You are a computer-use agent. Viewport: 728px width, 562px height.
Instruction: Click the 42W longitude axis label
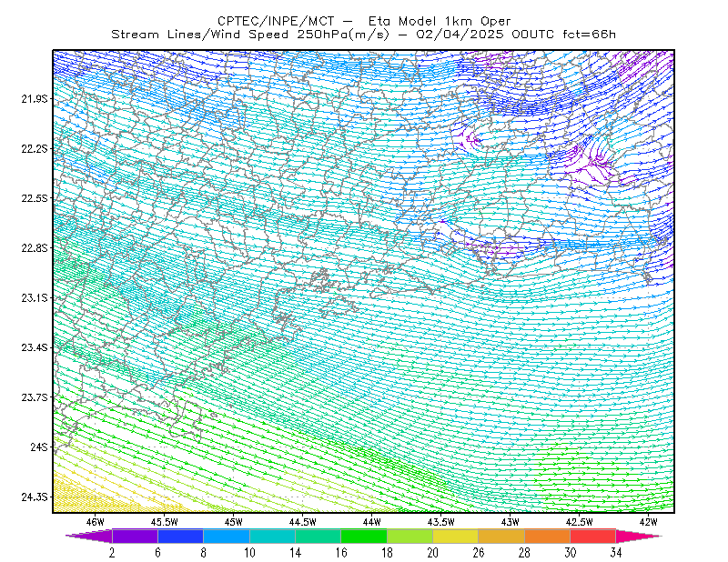tap(648, 522)
